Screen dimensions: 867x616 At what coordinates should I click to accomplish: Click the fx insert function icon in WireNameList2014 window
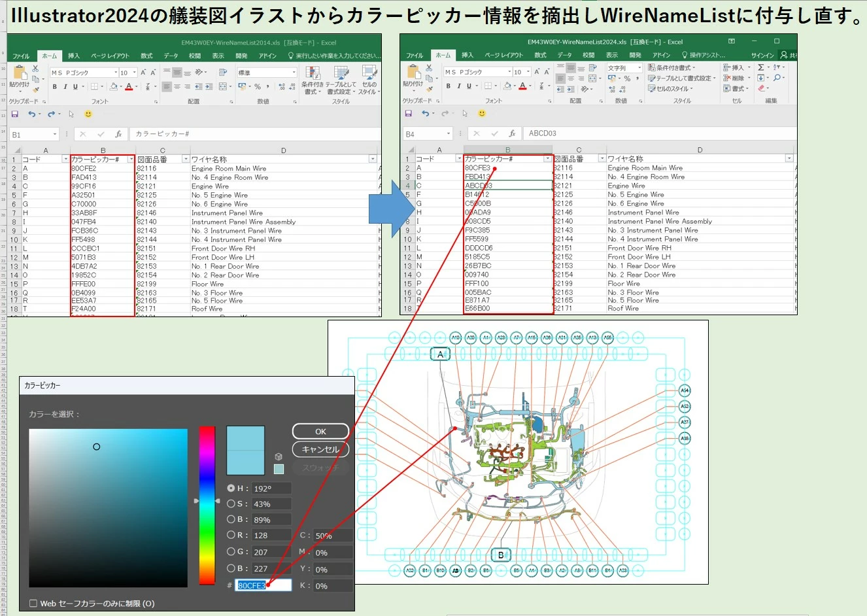(118, 134)
